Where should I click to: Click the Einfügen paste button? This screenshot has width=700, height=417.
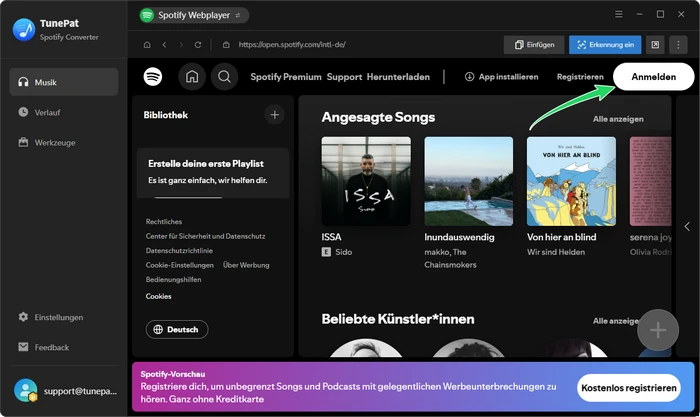click(534, 45)
